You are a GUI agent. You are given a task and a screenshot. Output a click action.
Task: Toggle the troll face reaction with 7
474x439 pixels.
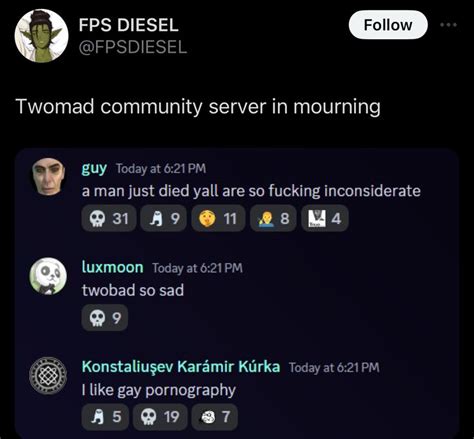(x=215, y=417)
